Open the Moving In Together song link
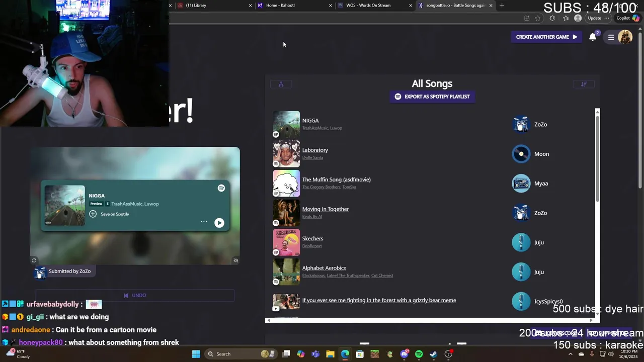This screenshot has height=362, width=644. [326, 209]
